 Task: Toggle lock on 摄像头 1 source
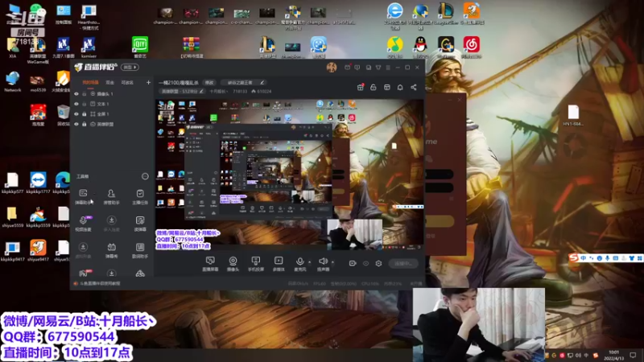click(x=85, y=94)
